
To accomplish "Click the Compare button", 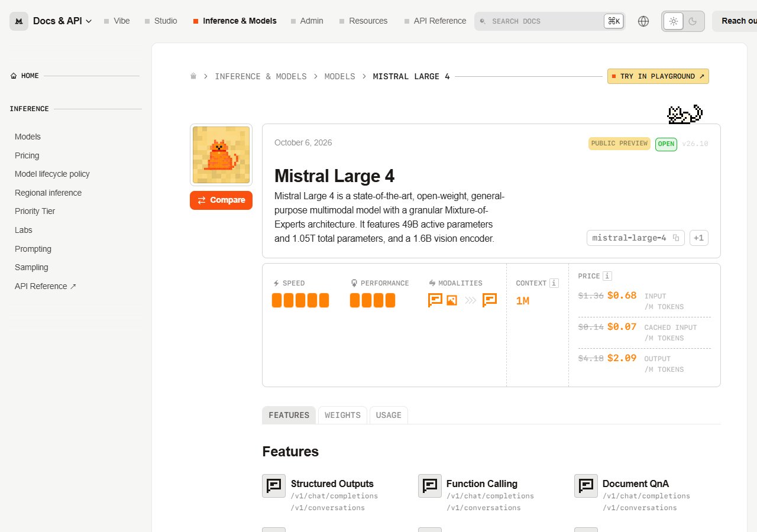I will [221, 200].
